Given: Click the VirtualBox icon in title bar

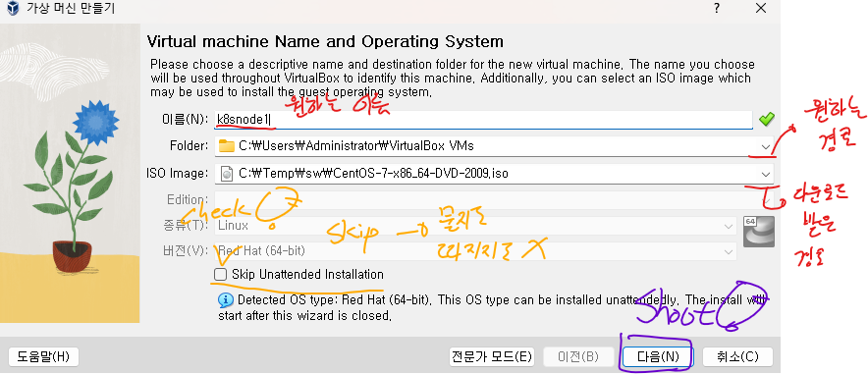Looking at the screenshot, I should [14, 8].
